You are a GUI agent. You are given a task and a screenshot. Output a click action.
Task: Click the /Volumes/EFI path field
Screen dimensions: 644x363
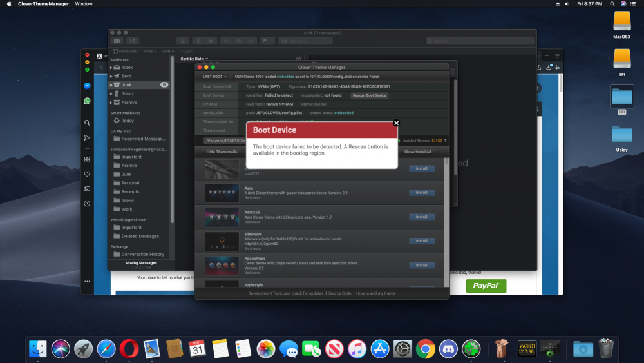(225, 141)
